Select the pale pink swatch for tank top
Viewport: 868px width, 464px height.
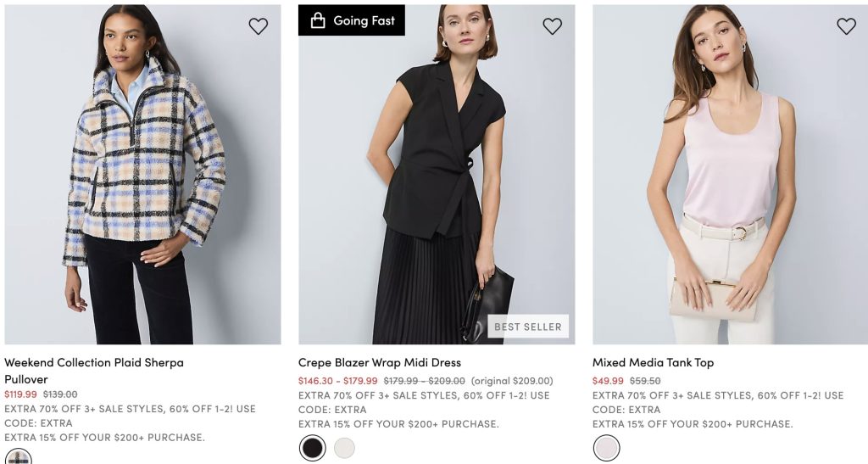pyautogui.click(x=607, y=448)
